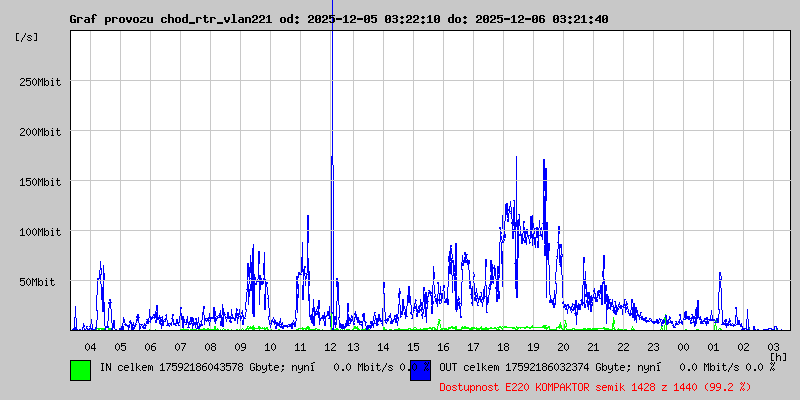Click the hour '02' x-axis label
The width and height of the screenshot is (800, 400).
point(743,347)
